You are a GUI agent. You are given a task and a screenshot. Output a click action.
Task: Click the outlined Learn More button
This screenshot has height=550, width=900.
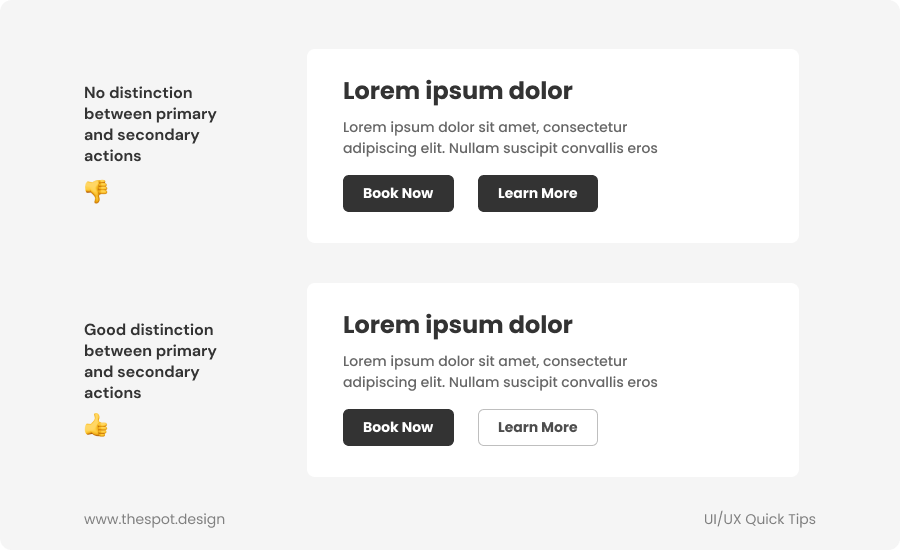coord(537,427)
